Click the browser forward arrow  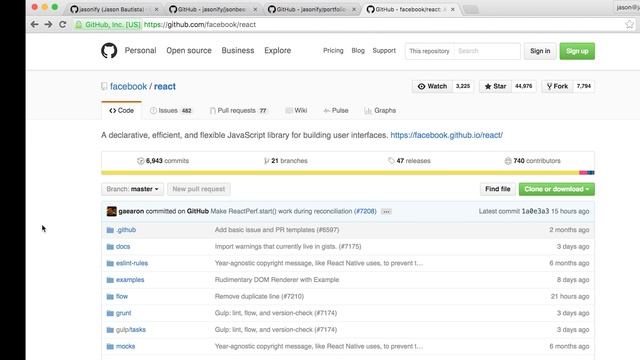(48, 24)
